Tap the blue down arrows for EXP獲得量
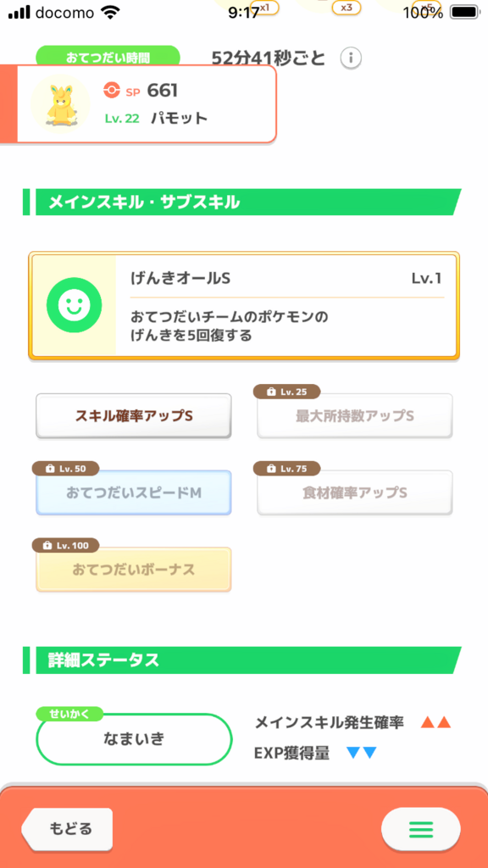 (361, 753)
